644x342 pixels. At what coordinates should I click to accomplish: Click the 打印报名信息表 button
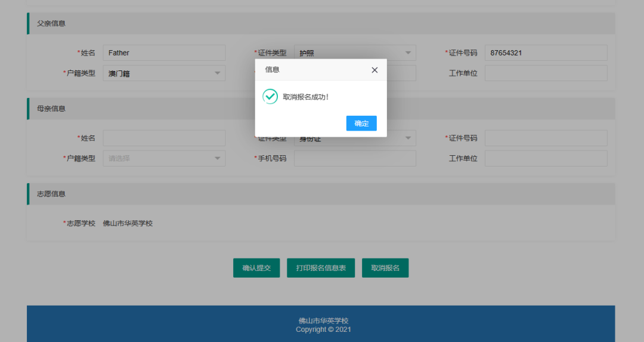[321, 268]
